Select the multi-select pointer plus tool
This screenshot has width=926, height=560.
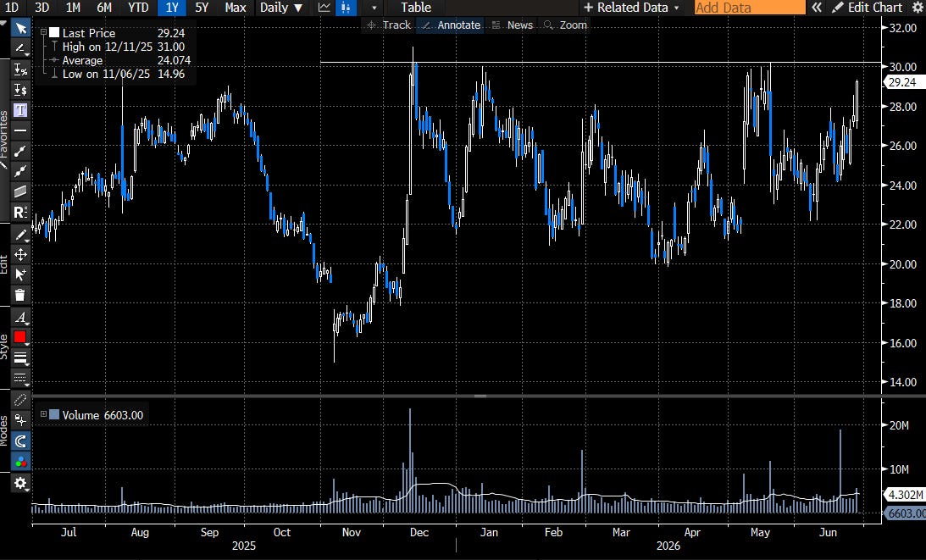pyautogui.click(x=20, y=274)
